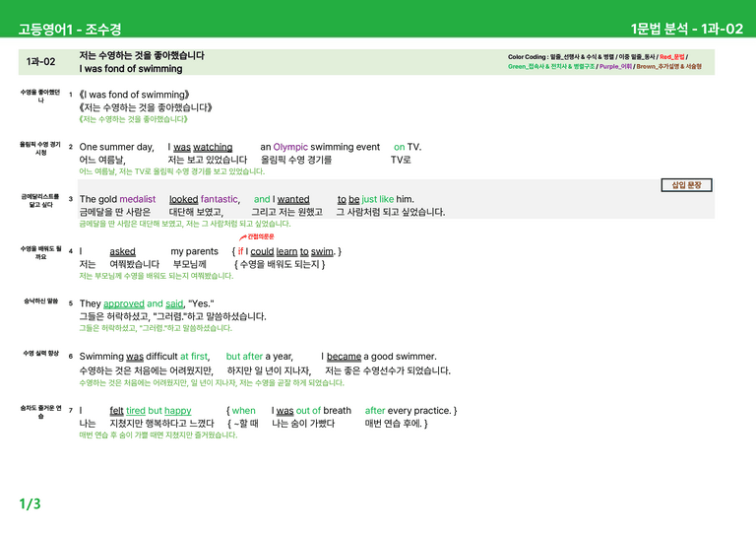756x535 pixels.
Task: Click the 1과-02 lesson label
Action: pyautogui.click(x=40, y=62)
